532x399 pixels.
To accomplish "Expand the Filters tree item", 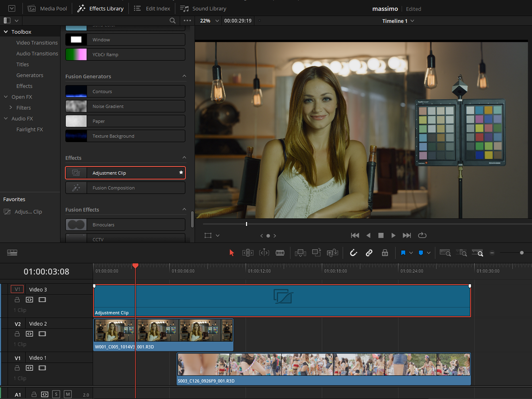I will (x=11, y=108).
